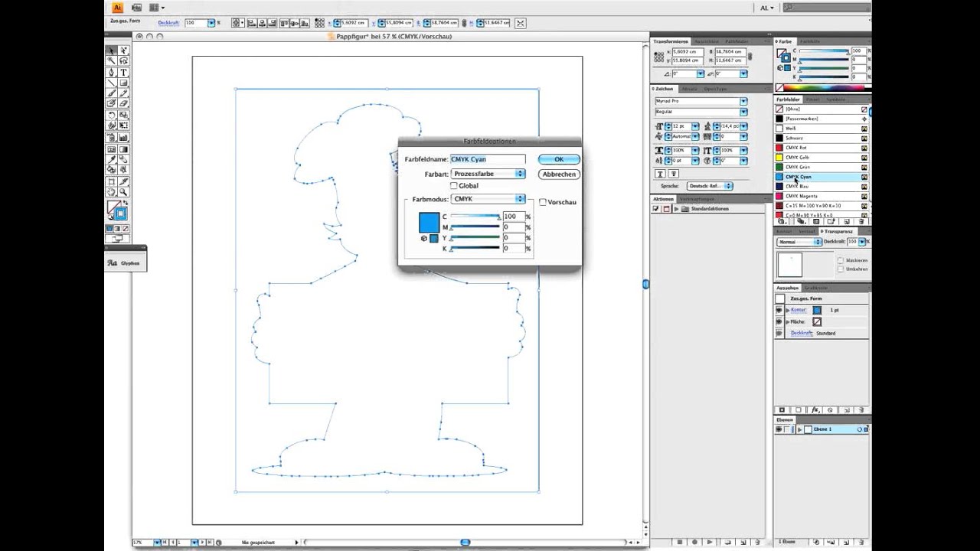This screenshot has height=551, width=980.
Task: Select the Paintbrush tool
Action: pyautogui.click(x=112, y=93)
